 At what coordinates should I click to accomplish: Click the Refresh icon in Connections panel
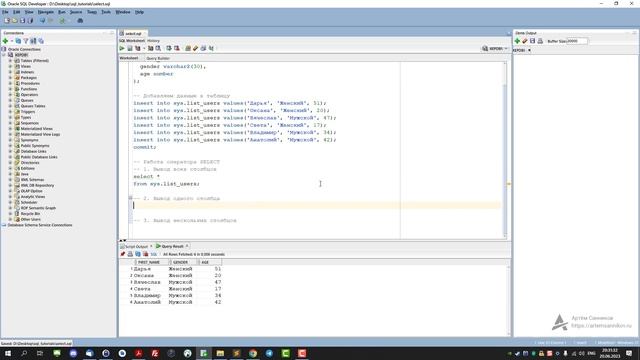coord(18,41)
